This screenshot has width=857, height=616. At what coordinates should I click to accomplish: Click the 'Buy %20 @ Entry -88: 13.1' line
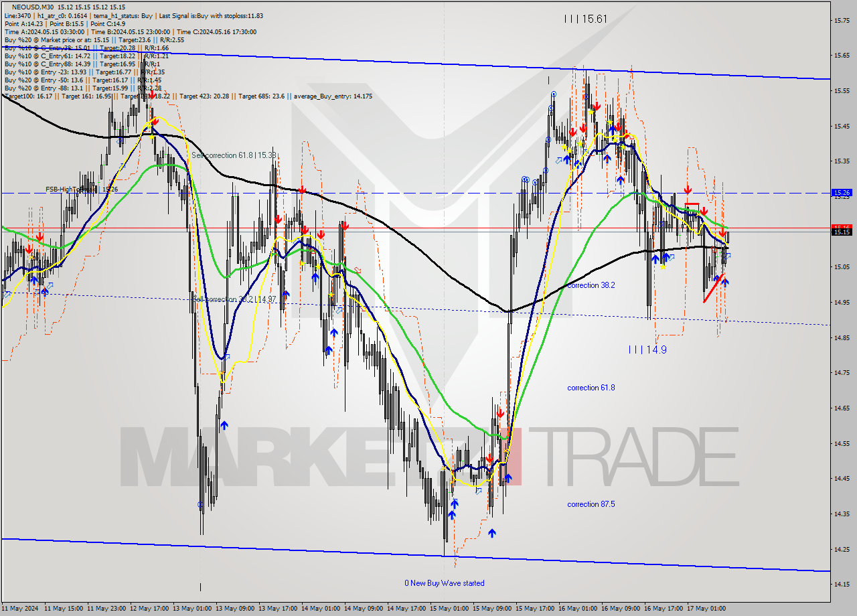point(44,88)
